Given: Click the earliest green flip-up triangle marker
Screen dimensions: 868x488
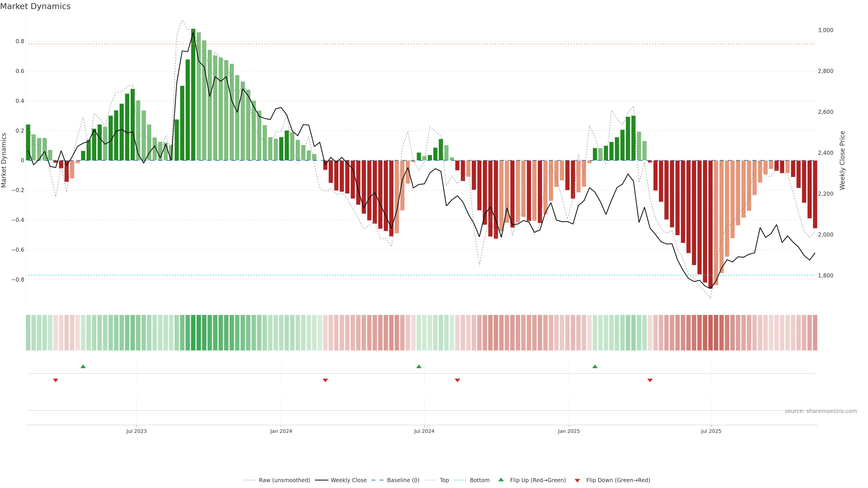Looking at the screenshot, I should click(x=83, y=366).
